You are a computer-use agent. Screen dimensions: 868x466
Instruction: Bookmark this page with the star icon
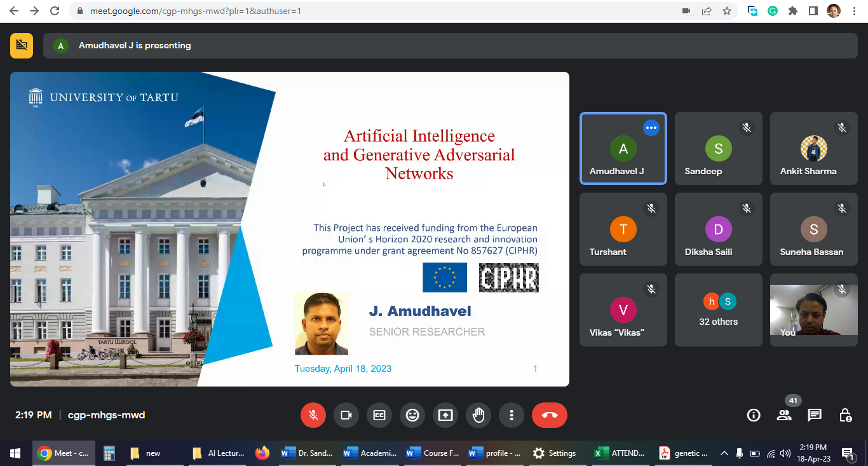(x=727, y=11)
